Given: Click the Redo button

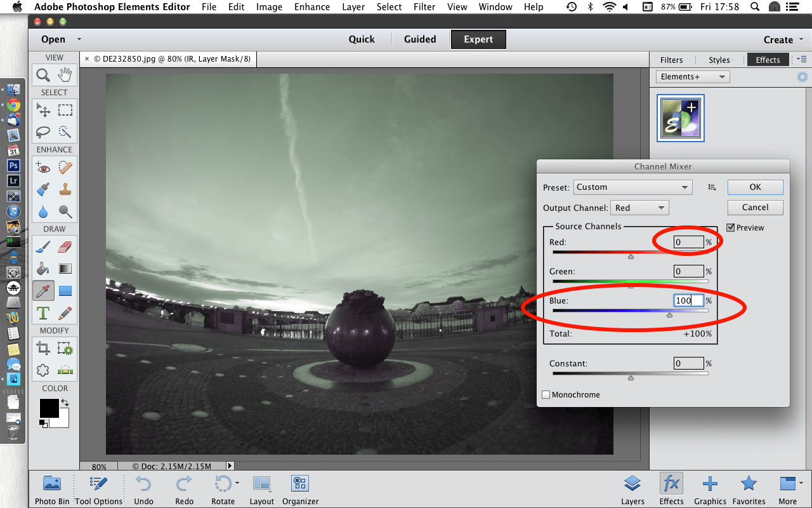Looking at the screenshot, I should 184,490.
